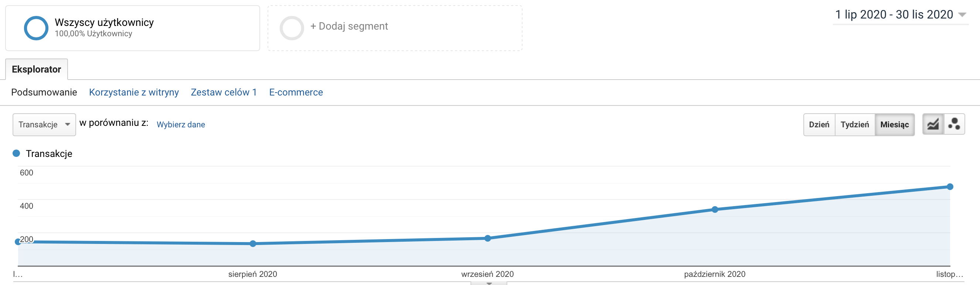
Task: Open the date range 1 lip 2020 - 30 lis 2020
Action: click(900, 14)
